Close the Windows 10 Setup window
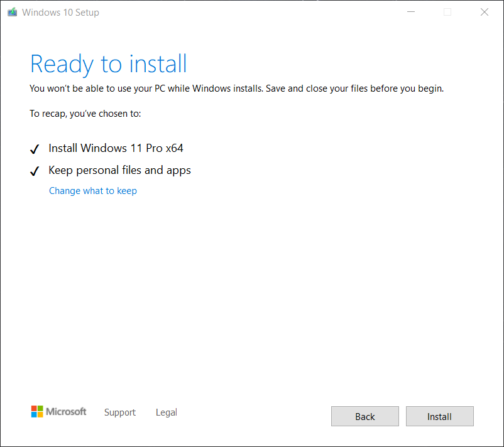The height and width of the screenshot is (447, 504). coord(484,12)
